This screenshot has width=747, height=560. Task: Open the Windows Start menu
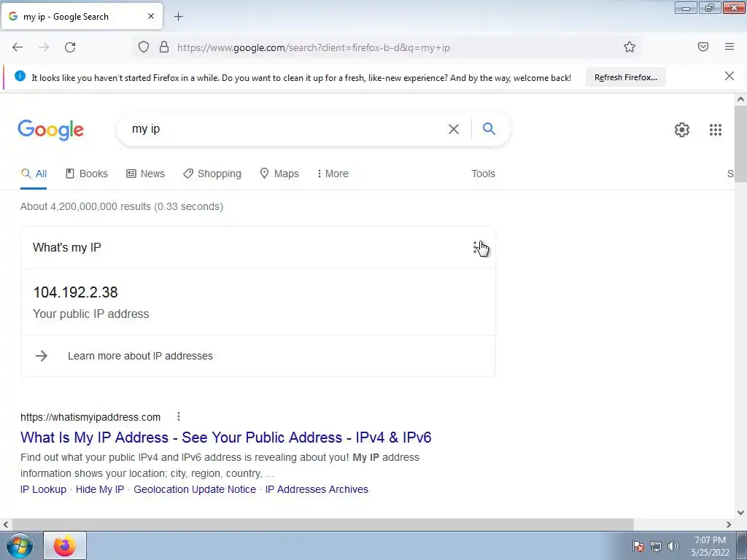coord(20,545)
